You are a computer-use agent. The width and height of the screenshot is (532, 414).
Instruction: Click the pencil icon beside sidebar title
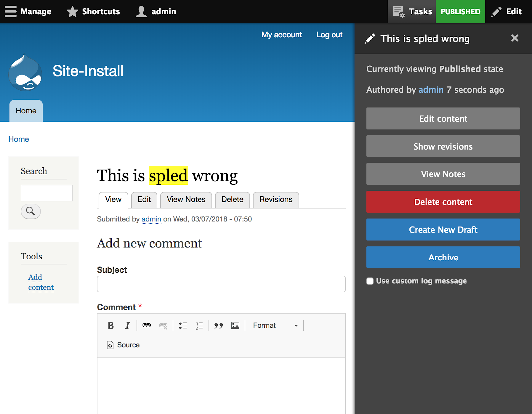370,39
